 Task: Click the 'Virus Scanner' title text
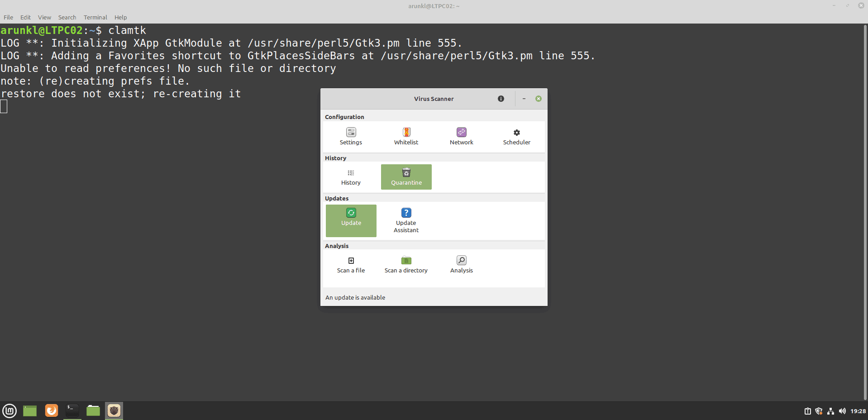point(434,99)
